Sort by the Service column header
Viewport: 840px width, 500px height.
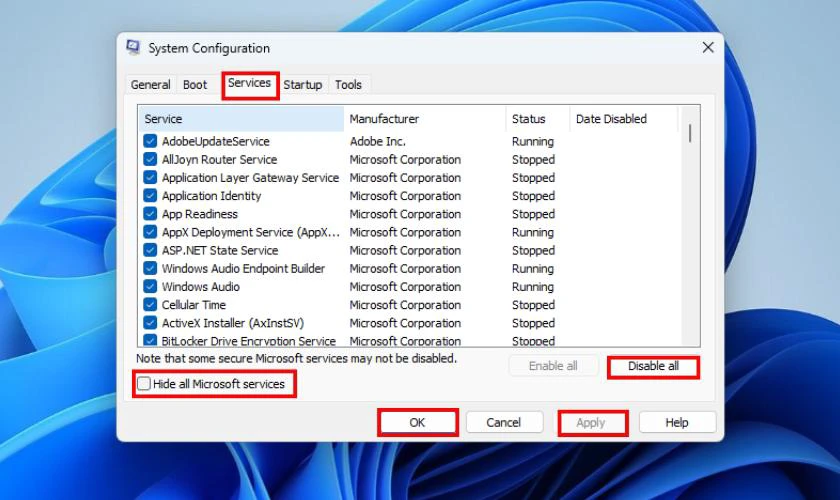[x=241, y=119]
